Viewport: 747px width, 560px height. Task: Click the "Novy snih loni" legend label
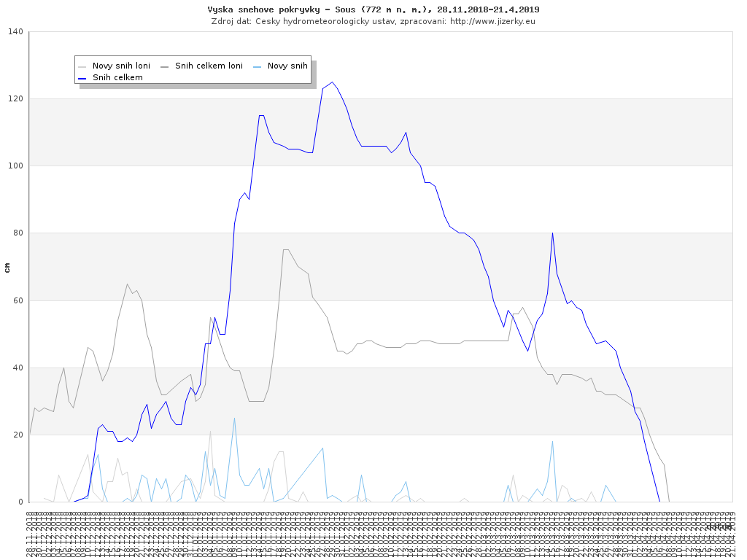121,66
